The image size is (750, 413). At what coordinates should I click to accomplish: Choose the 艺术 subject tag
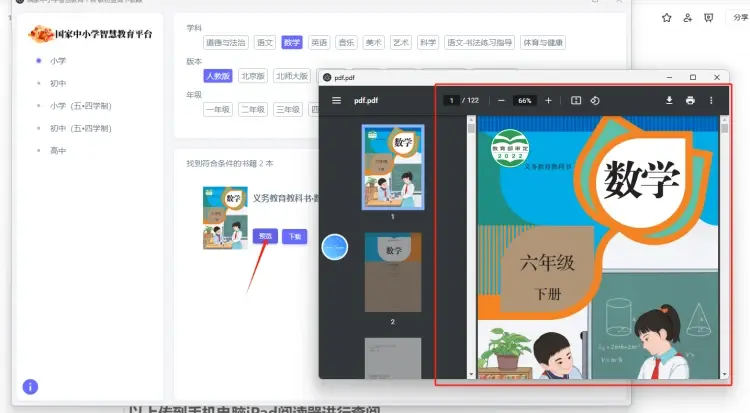point(401,43)
